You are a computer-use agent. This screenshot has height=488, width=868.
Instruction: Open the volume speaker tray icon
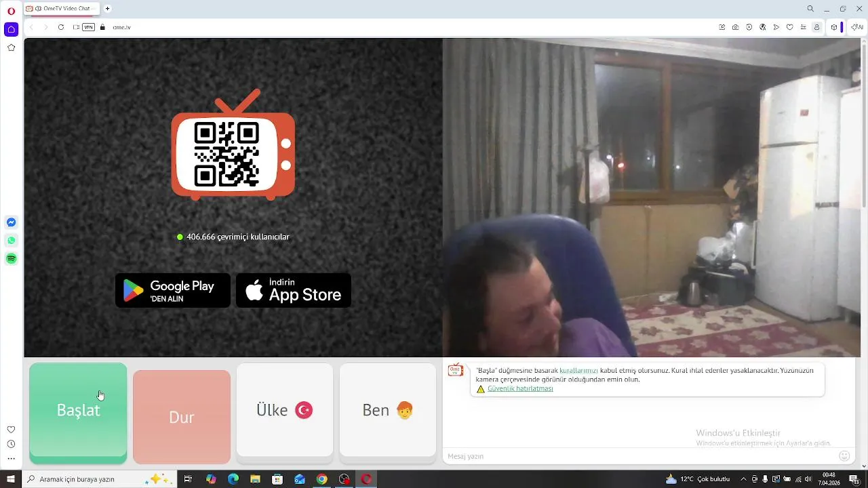[808, 479]
